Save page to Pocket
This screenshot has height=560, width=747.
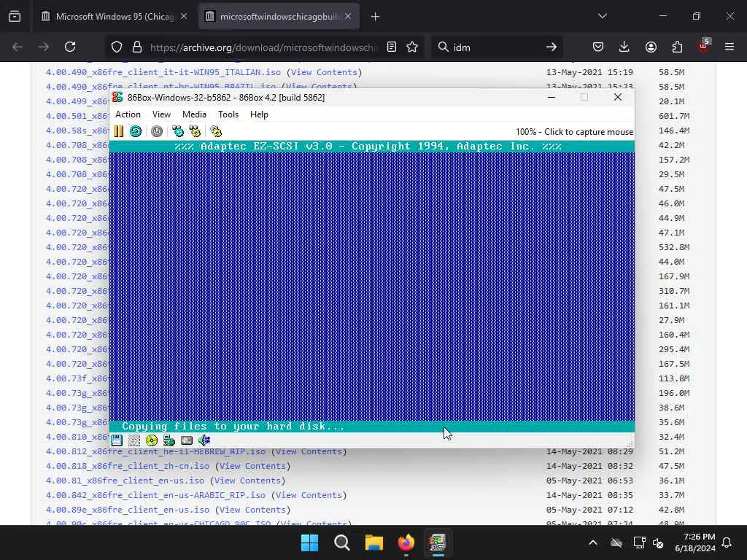598,47
